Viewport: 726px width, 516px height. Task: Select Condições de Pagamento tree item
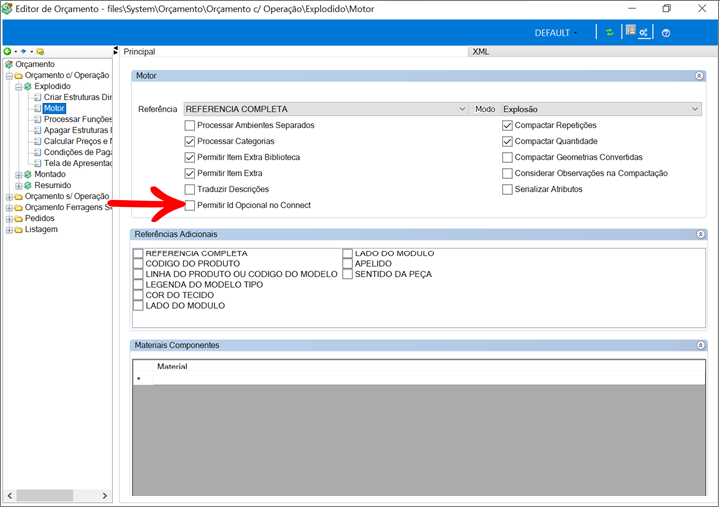tap(78, 153)
